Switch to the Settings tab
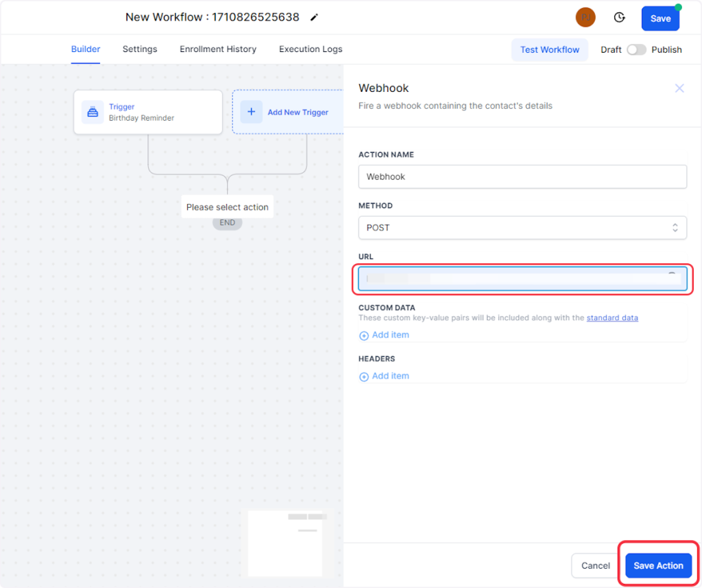This screenshot has height=588, width=702. (x=140, y=49)
